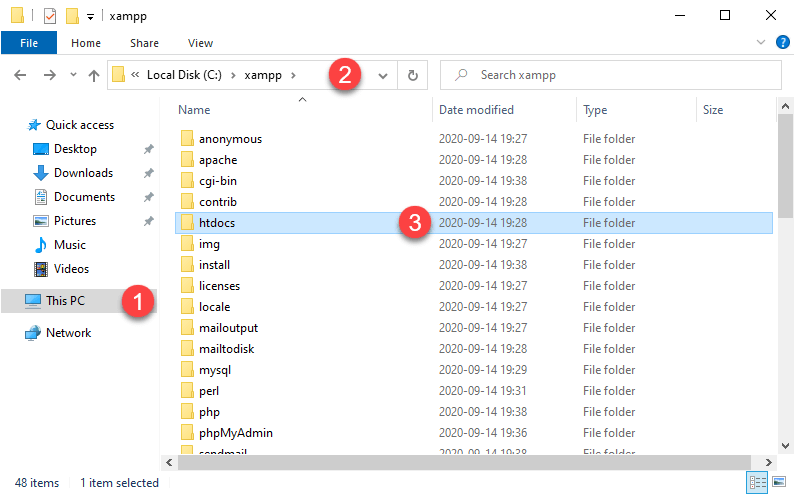Click the Properties quick access toolbar icon
Screen dimensions: 795x495
pyautogui.click(x=50, y=16)
